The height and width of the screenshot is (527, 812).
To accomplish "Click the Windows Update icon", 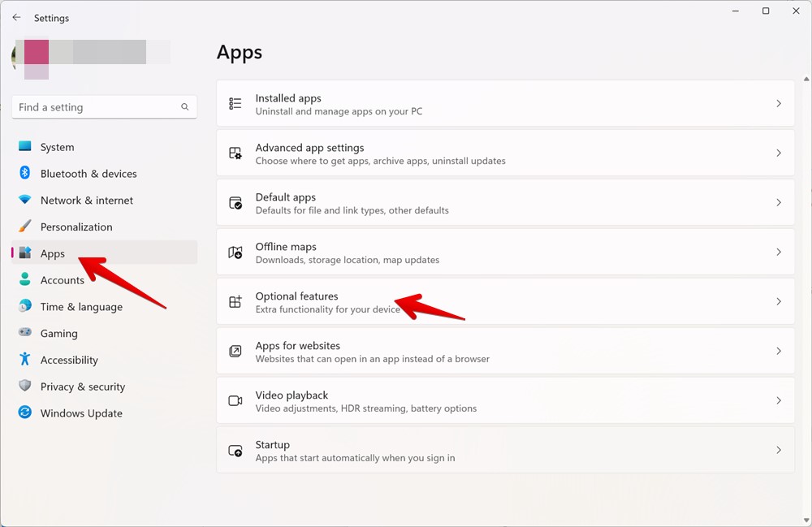I will [24, 413].
